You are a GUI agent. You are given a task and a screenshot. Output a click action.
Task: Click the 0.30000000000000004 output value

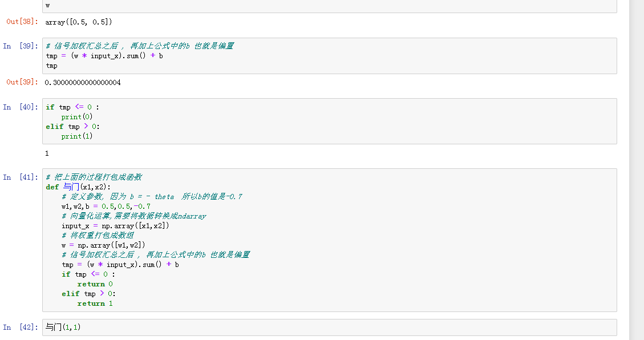tap(83, 83)
